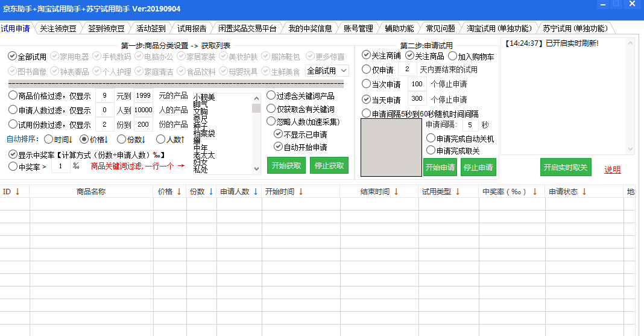Sort automatically by 份数↓
The width and height of the screenshot is (644, 336).
pos(131,139)
